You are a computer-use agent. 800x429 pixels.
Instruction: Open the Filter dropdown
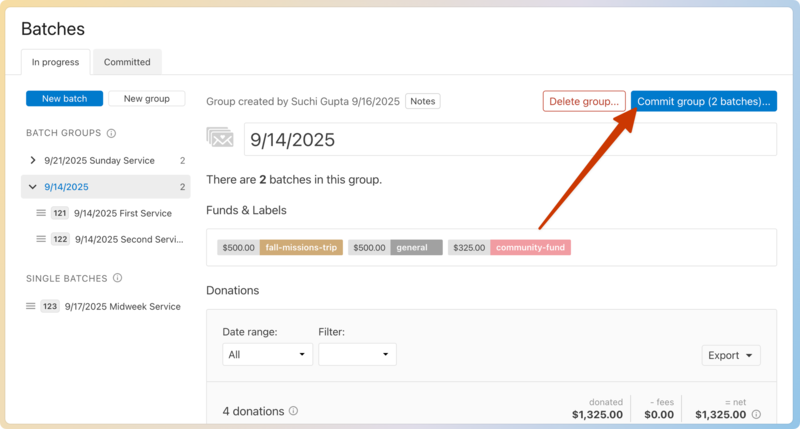click(x=357, y=355)
